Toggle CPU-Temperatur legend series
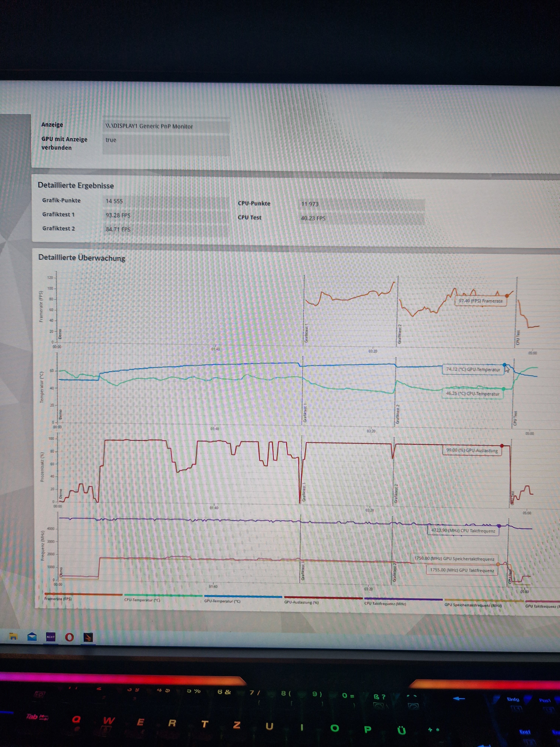 142,600
